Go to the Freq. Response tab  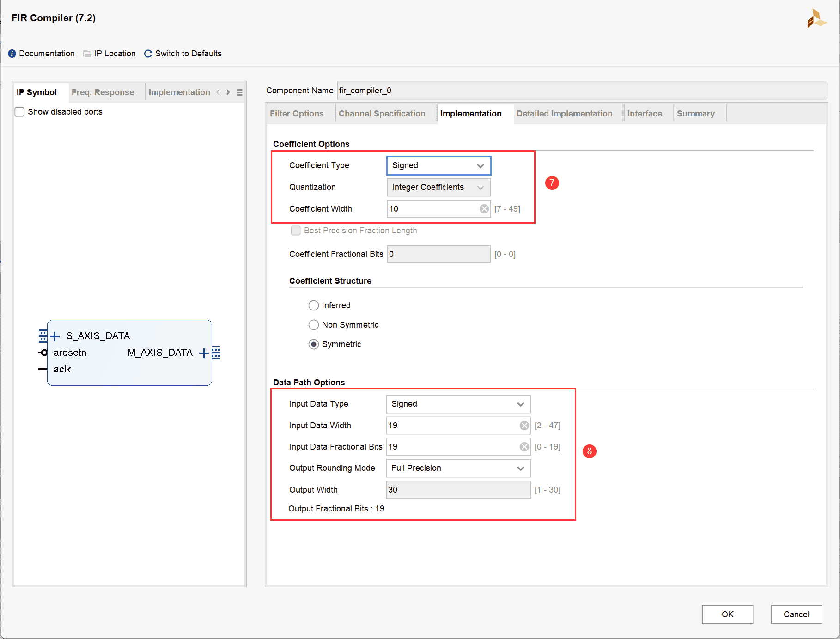(x=103, y=92)
